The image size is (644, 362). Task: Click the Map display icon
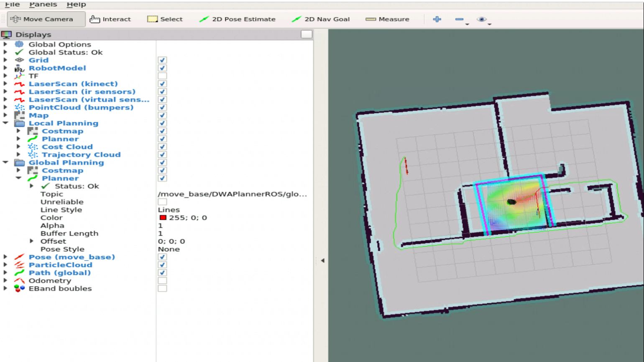point(19,115)
